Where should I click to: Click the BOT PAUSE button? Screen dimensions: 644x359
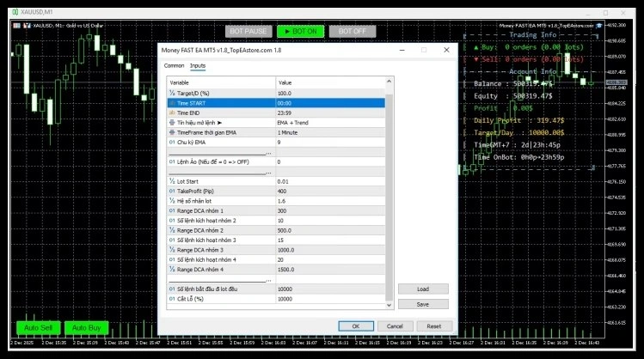pos(247,31)
